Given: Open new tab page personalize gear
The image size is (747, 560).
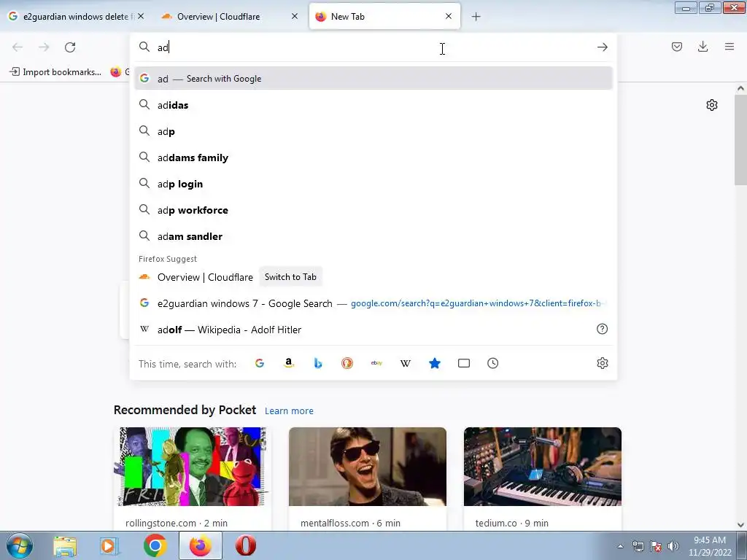Looking at the screenshot, I should tap(712, 105).
